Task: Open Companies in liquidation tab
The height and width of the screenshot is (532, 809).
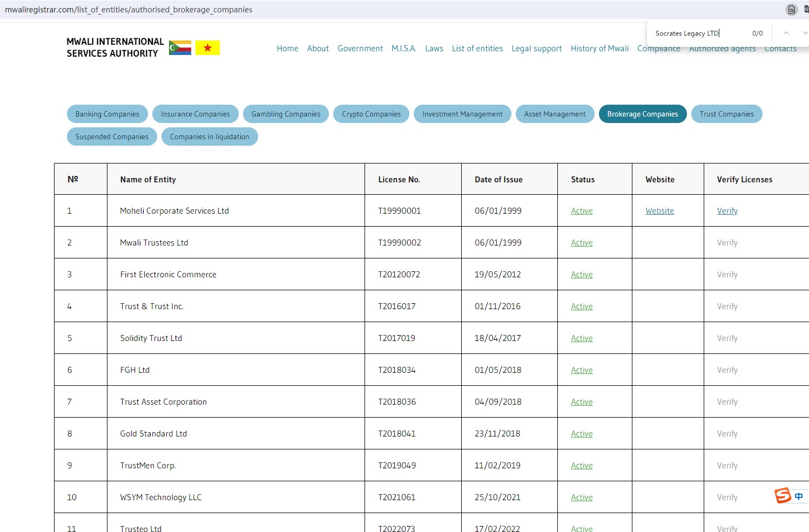Action: click(210, 137)
